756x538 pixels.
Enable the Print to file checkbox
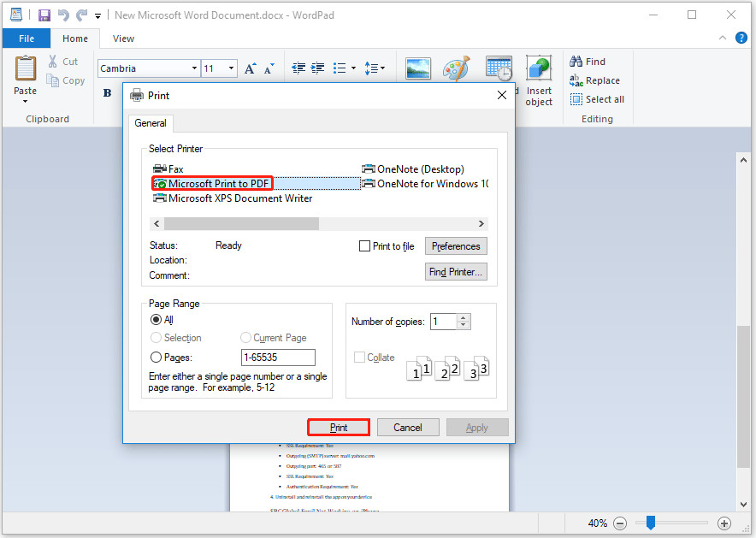coord(364,246)
